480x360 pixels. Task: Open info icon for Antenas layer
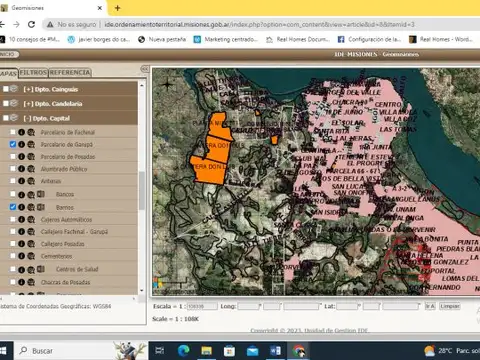click(21, 181)
